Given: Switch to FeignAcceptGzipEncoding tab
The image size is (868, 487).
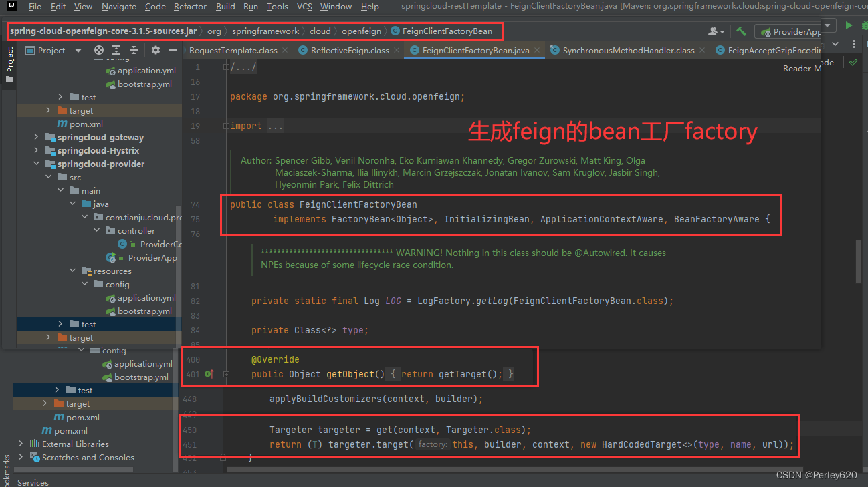Looking at the screenshot, I should point(768,51).
